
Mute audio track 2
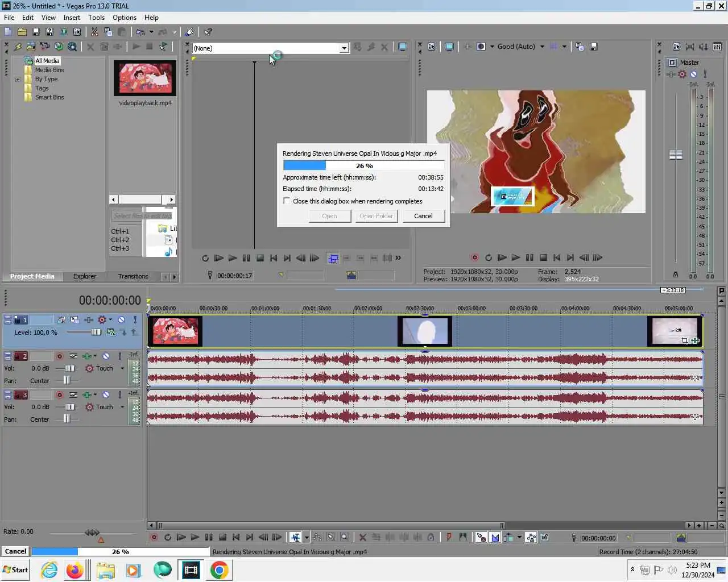coord(106,356)
